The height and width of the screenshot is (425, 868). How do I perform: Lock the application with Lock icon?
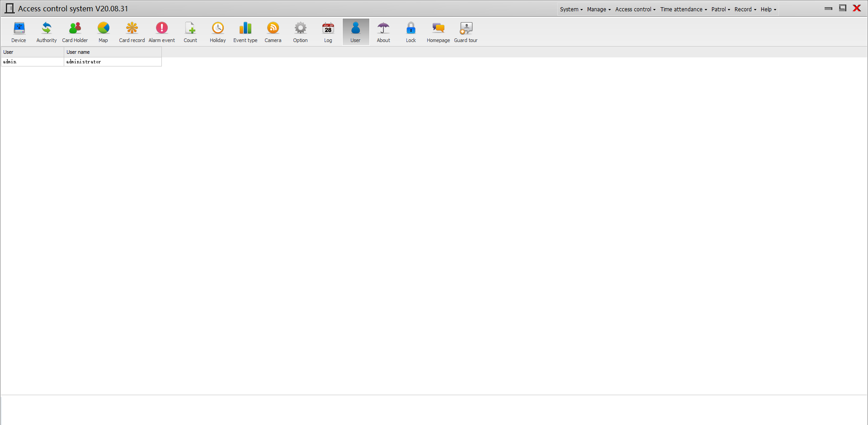411,32
